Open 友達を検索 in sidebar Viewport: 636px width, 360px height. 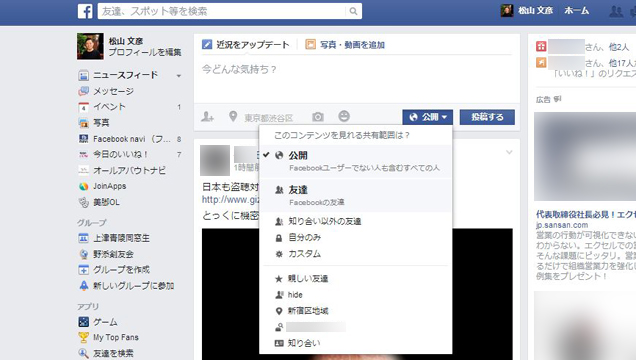pyautogui.click(x=113, y=354)
